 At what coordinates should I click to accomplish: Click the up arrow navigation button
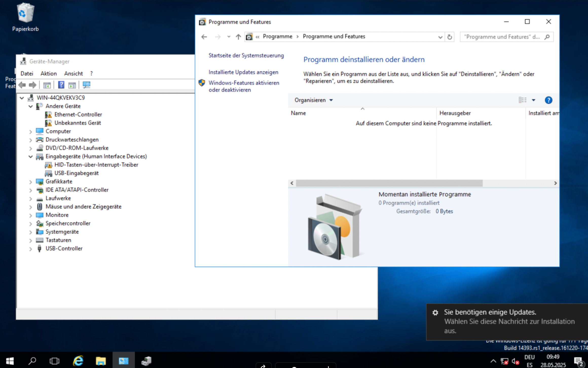point(238,37)
